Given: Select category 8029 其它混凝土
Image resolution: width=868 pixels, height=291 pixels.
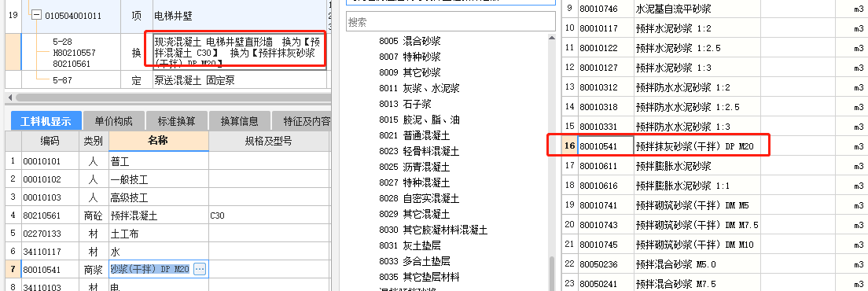Looking at the screenshot, I should click(x=414, y=214).
